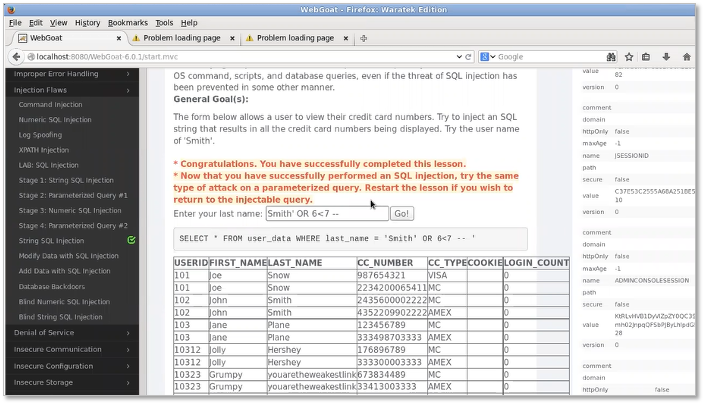Open the bookmarks list icon
The width and height of the screenshot is (706, 406).
click(x=645, y=57)
